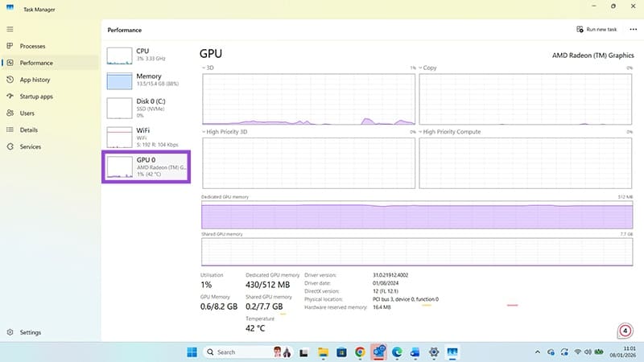Open Microsoft Edge from the taskbar
Viewport: 644px width, 362px height.
397,352
